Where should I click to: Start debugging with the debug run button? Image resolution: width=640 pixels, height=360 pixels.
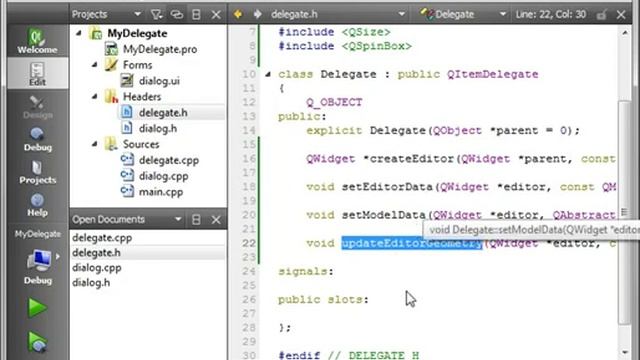coord(37,342)
